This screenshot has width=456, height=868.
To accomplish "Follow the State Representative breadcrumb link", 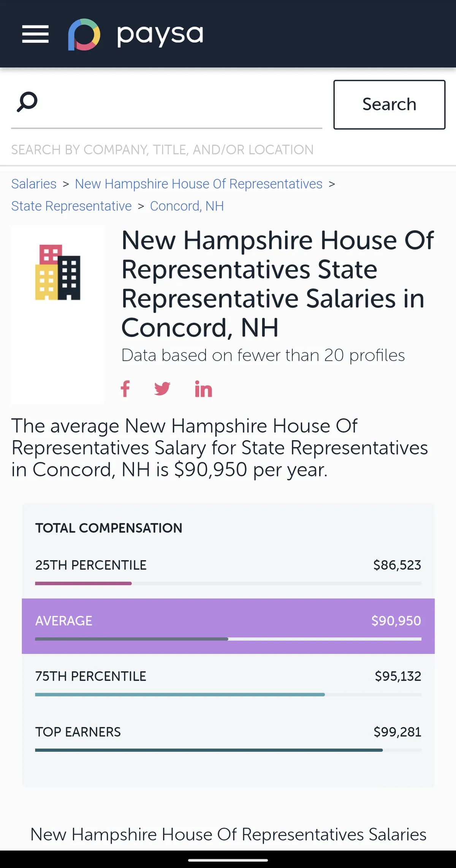I will [71, 206].
